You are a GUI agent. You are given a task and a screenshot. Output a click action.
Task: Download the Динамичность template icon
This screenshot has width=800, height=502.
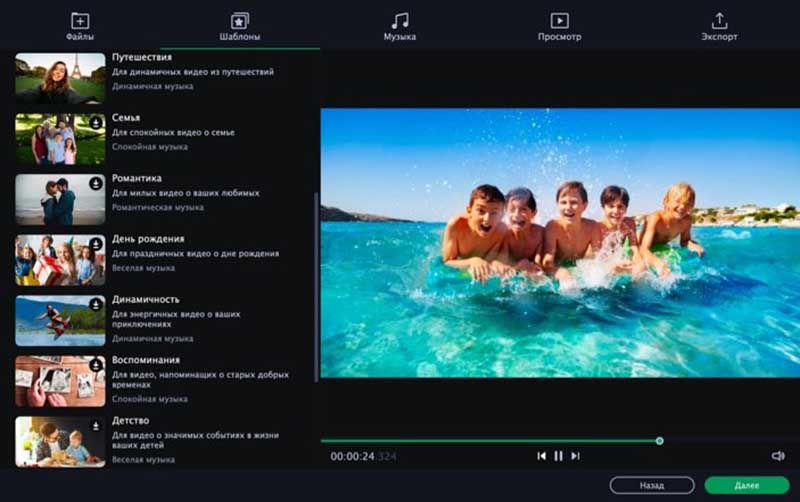pos(96,305)
